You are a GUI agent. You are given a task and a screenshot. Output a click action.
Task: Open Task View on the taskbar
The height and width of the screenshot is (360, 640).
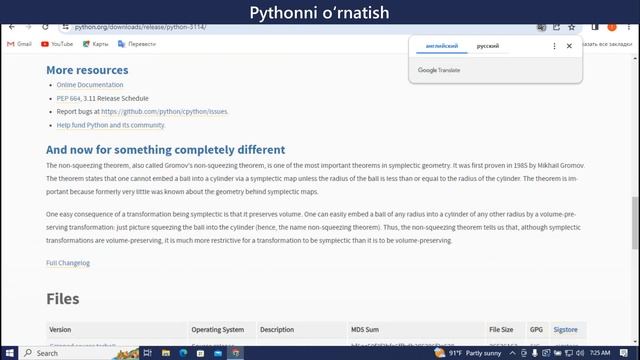coord(147,353)
